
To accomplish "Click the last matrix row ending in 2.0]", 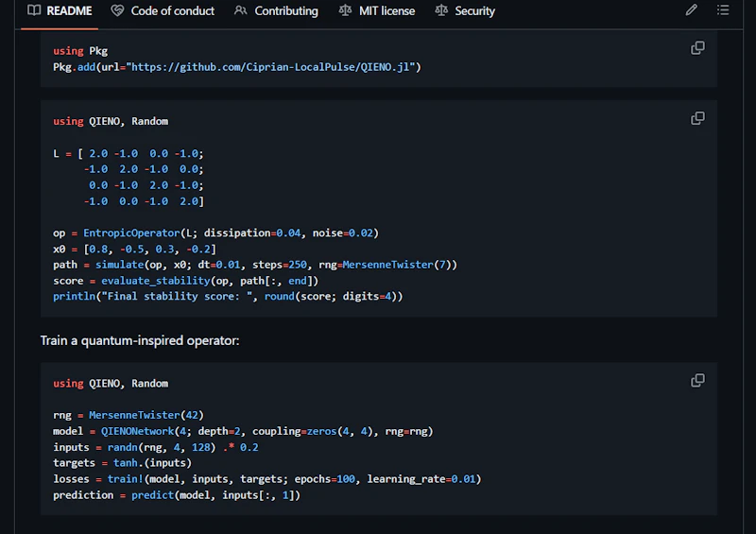I will pos(144,201).
